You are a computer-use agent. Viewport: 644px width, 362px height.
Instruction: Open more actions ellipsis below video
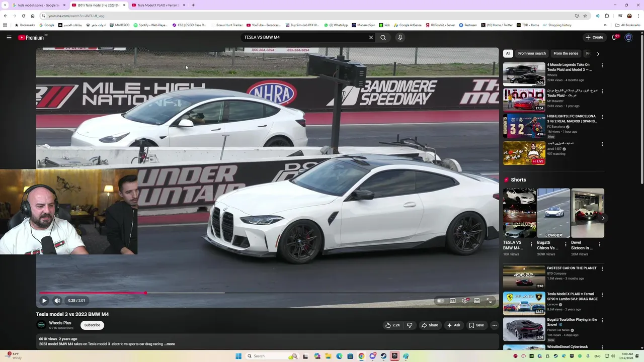tap(495, 325)
